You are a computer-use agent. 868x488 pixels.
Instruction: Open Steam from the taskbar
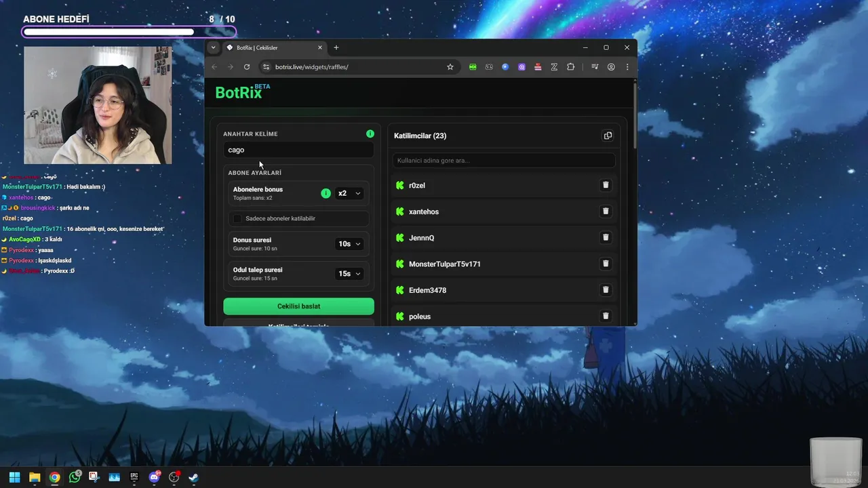(x=193, y=477)
